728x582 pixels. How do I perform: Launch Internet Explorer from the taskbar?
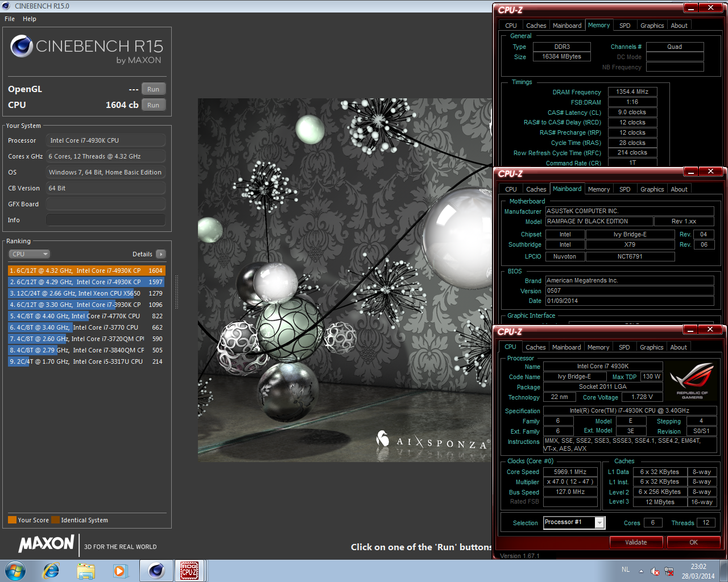click(51, 571)
